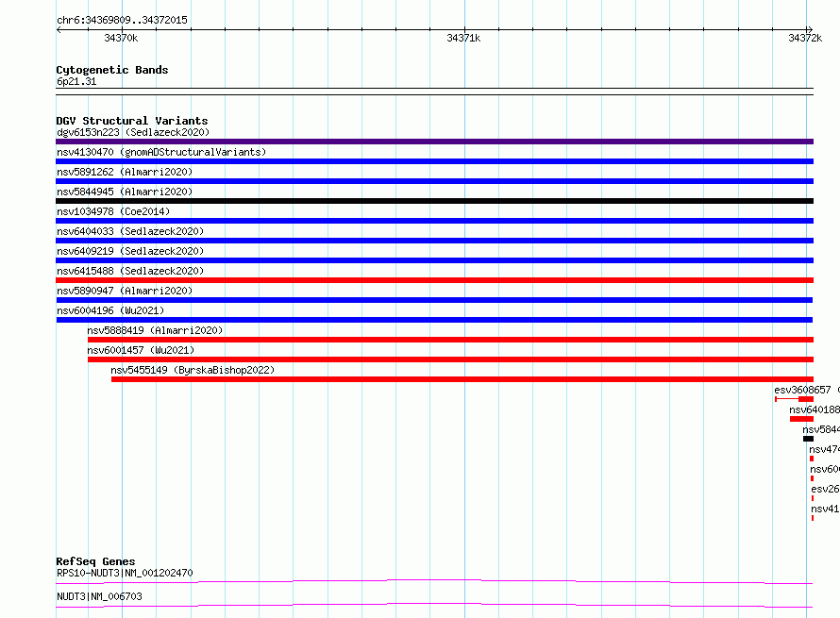Click the nsv5455149 (ByrskaBishop2022) label

(x=193, y=370)
